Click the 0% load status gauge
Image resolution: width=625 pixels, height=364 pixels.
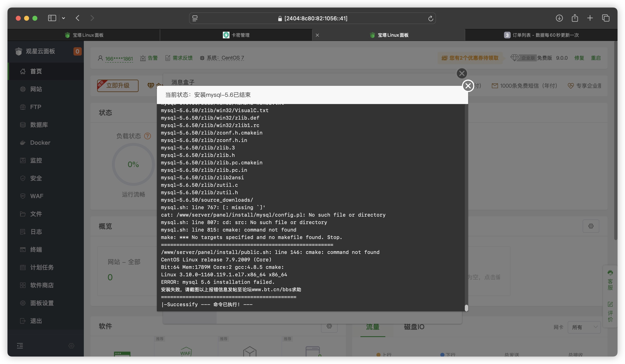click(x=133, y=164)
